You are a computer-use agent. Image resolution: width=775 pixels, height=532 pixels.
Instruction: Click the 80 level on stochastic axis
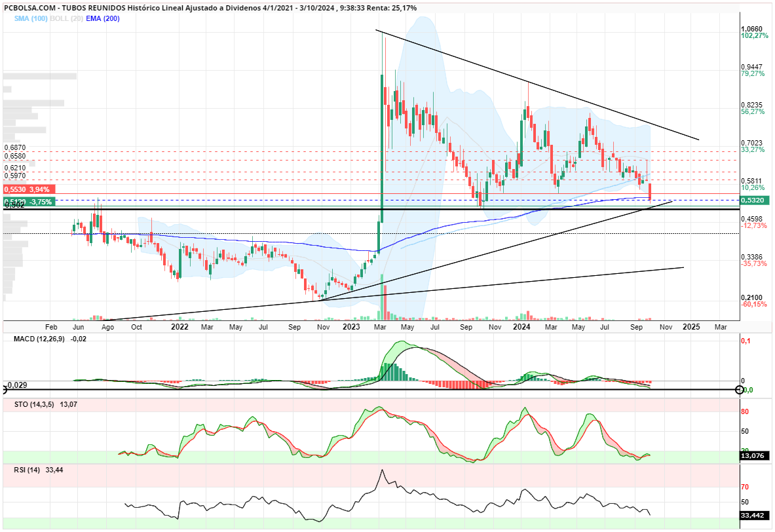click(x=745, y=412)
